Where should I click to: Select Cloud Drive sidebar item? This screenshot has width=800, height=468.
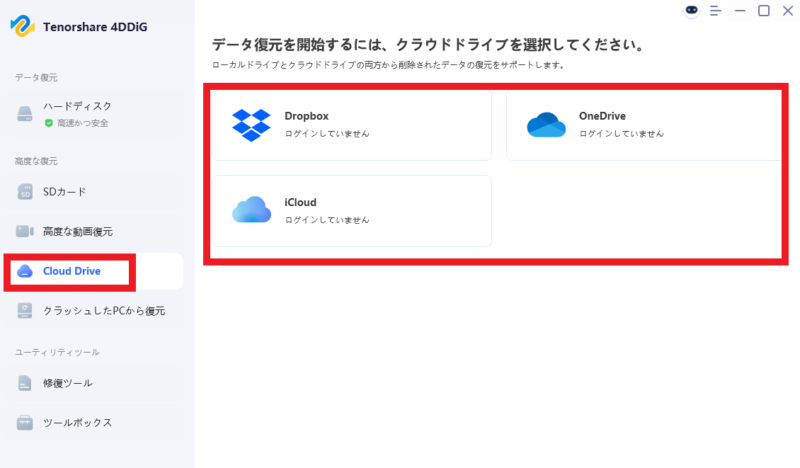pyautogui.click(x=93, y=271)
